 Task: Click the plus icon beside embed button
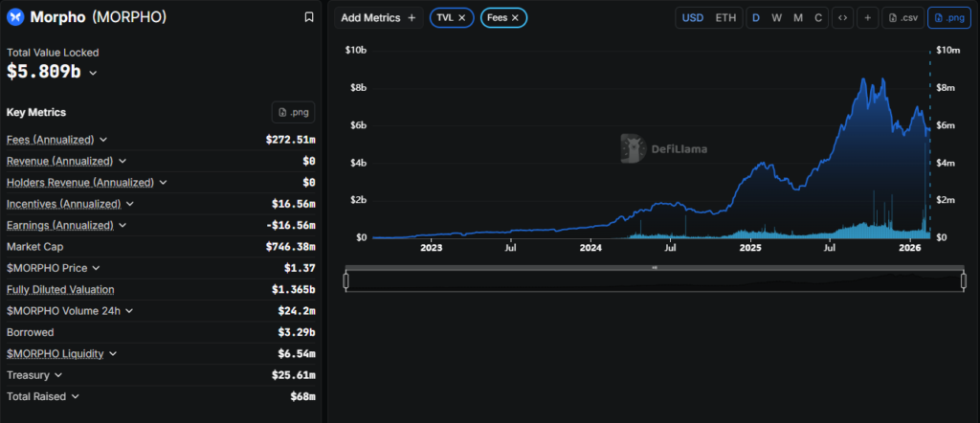coord(868,17)
